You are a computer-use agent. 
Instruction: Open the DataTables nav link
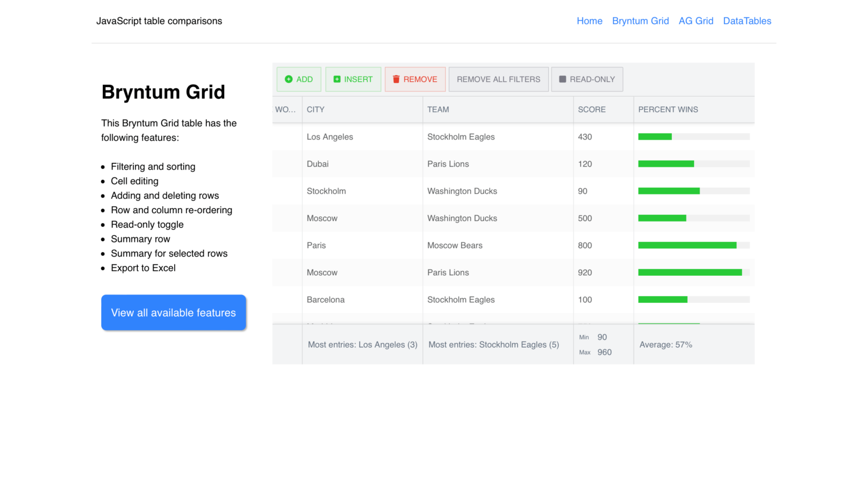click(747, 21)
